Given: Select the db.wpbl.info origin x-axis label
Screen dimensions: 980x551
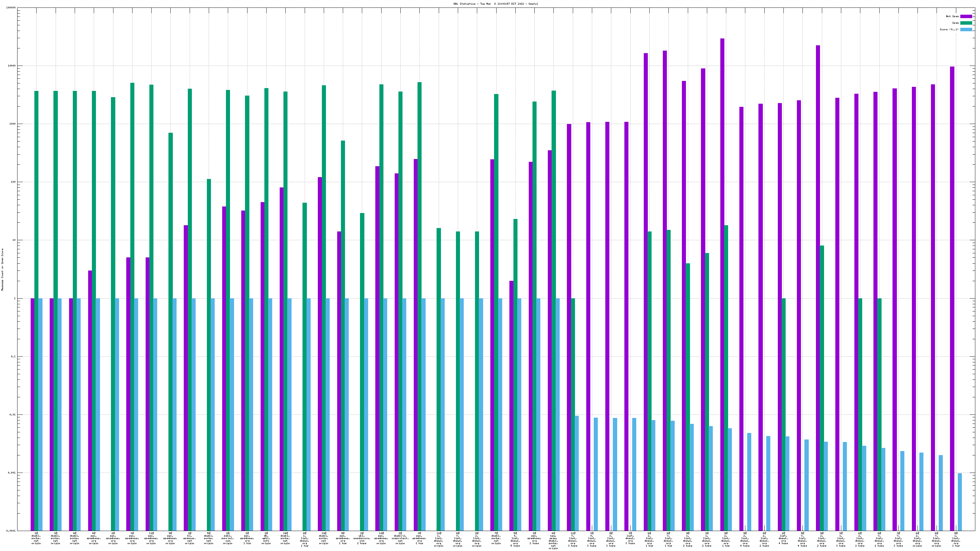Looking at the screenshot, I should [266, 538].
